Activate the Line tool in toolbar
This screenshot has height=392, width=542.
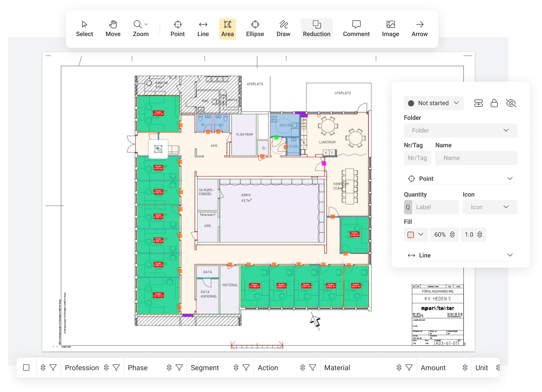coord(203,29)
